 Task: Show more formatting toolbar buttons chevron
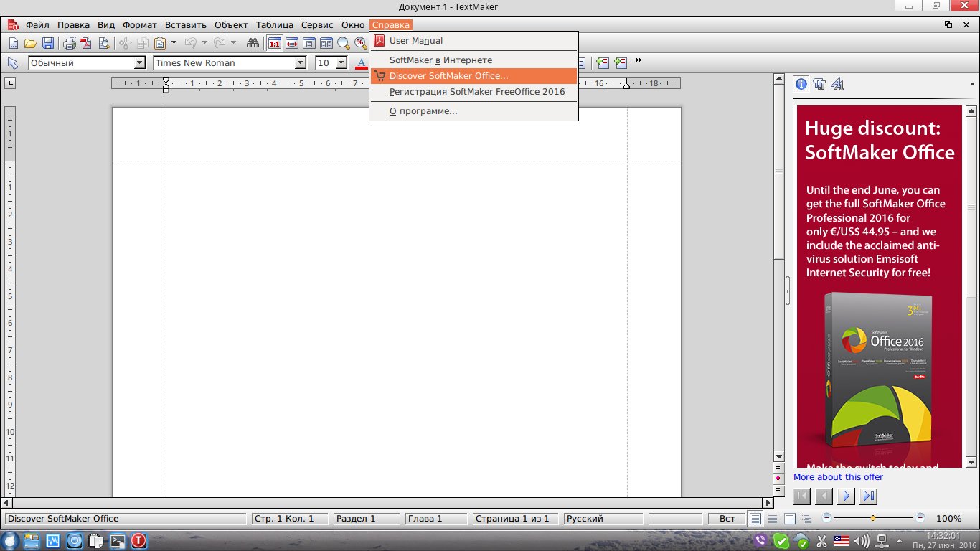pyautogui.click(x=639, y=60)
